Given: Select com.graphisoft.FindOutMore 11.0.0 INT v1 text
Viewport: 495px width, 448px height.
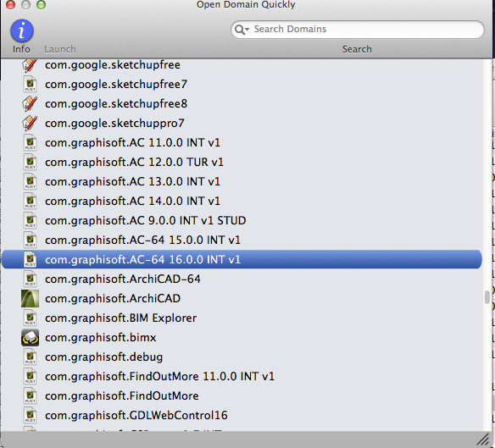Looking at the screenshot, I should point(159,377).
